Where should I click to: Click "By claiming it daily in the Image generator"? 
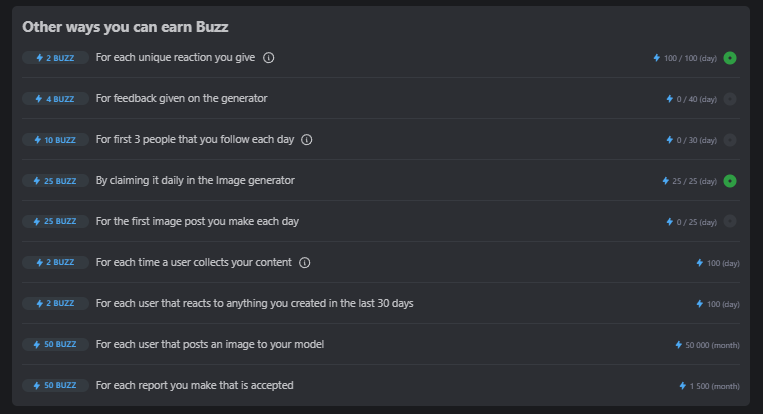click(x=195, y=180)
